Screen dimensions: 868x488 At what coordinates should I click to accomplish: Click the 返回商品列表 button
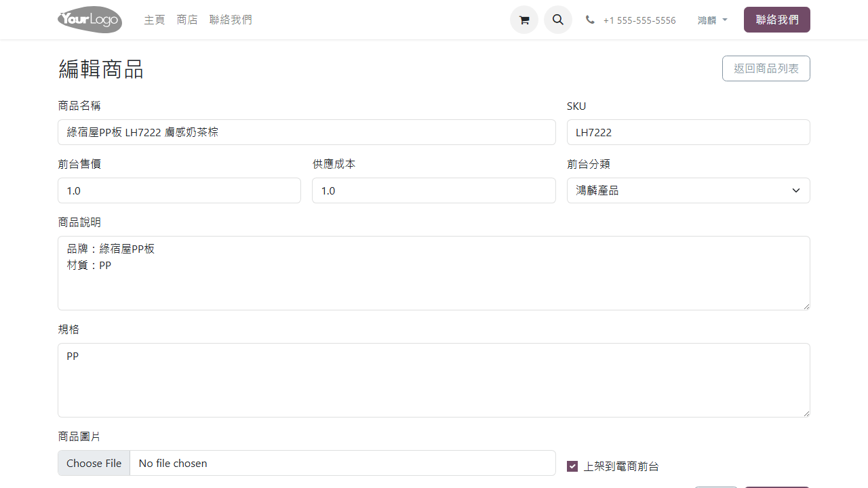click(x=766, y=68)
